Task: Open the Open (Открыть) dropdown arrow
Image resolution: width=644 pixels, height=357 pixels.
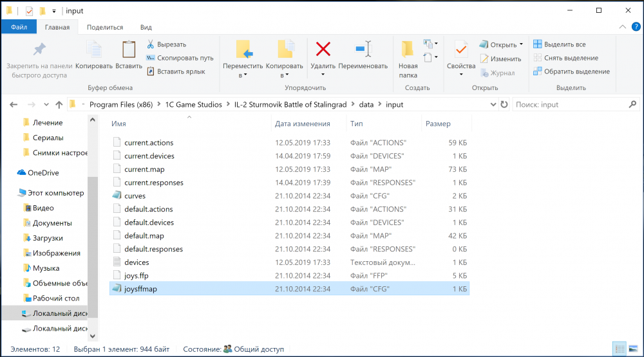Action: [x=521, y=44]
